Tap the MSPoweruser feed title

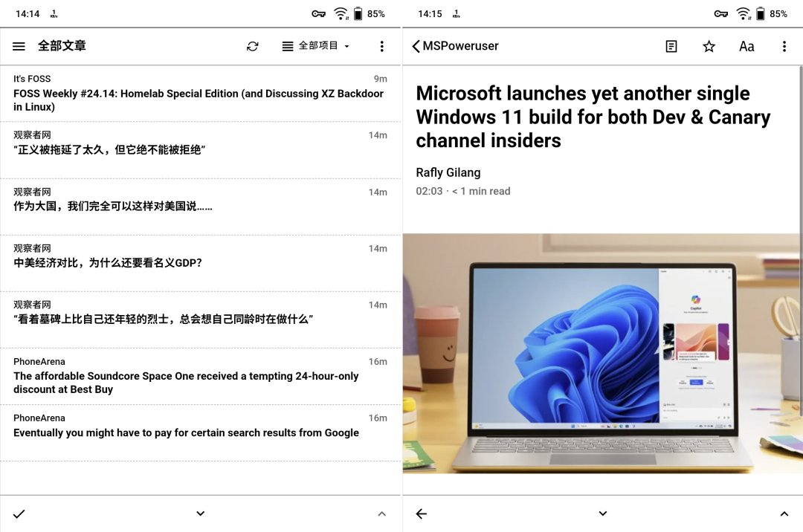[460, 46]
